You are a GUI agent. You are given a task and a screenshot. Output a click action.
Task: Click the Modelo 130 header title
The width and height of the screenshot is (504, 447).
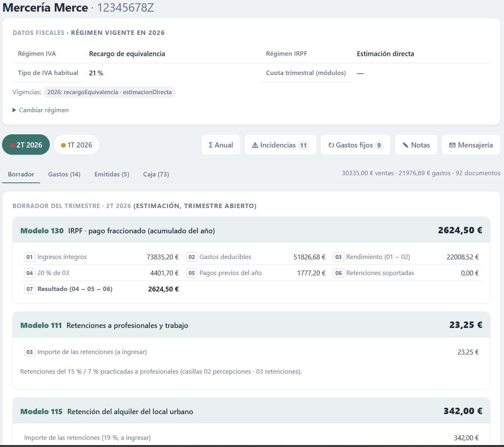pos(42,231)
